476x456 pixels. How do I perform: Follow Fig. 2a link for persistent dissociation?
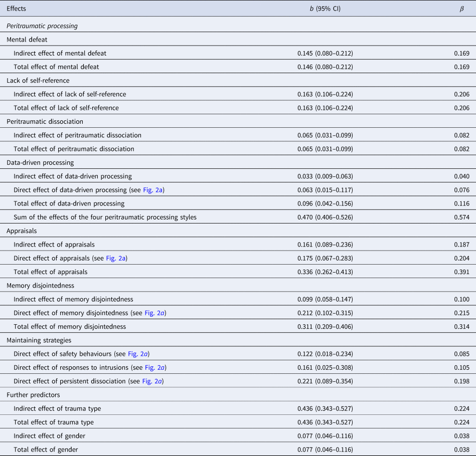[152, 381]
